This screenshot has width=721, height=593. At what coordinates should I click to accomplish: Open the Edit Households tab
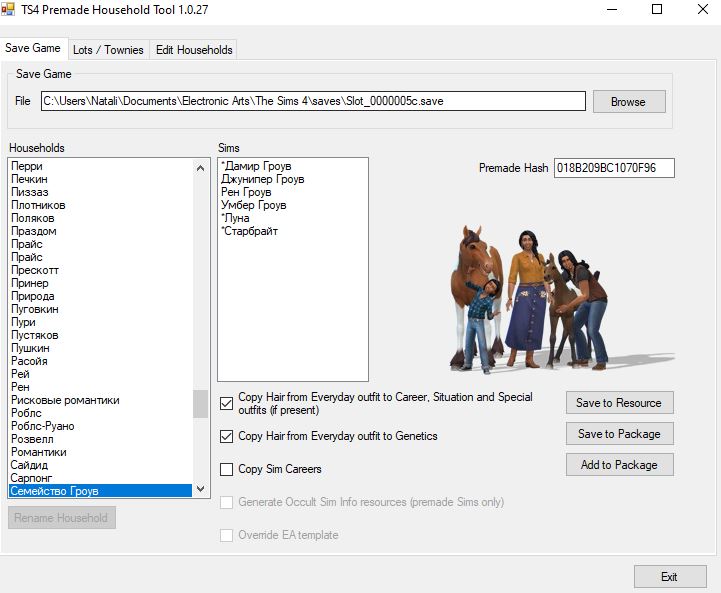tap(194, 49)
